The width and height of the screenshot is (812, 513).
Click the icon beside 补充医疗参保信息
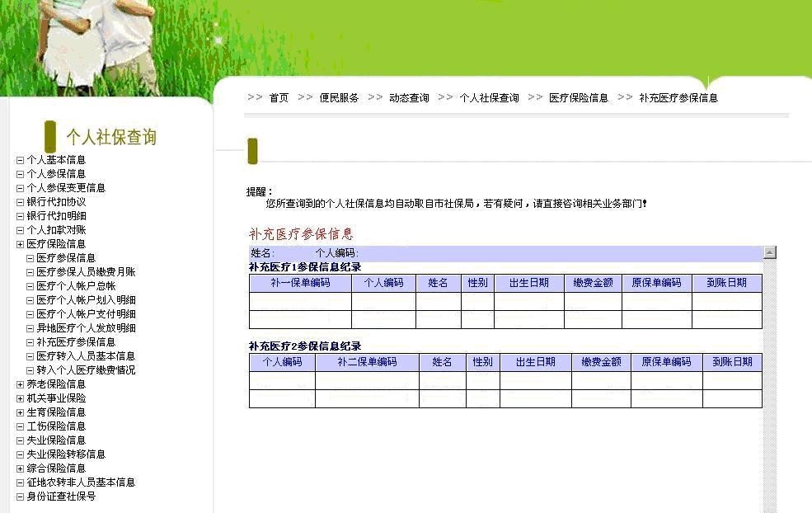31,342
